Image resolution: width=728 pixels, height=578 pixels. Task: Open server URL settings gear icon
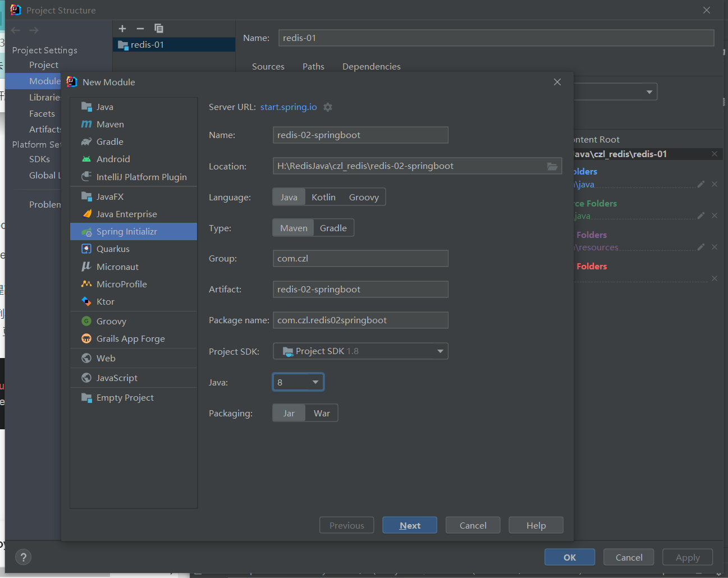[328, 107]
